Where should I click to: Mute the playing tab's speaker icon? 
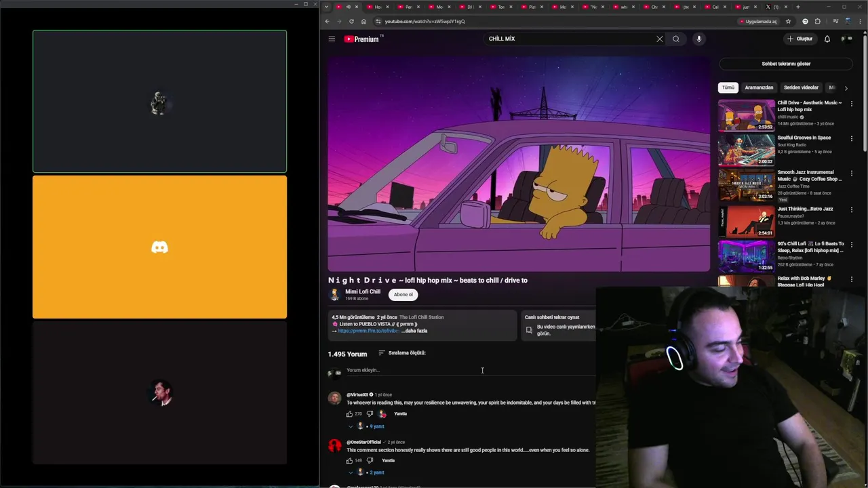tap(348, 7)
